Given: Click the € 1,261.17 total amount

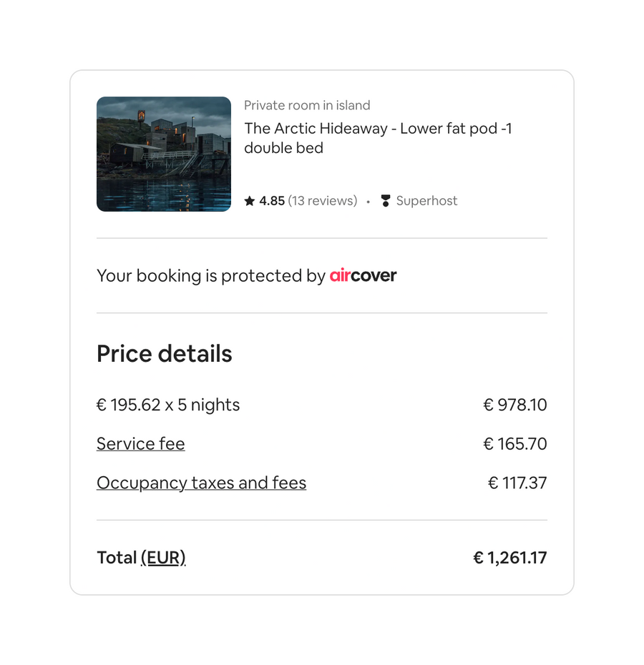Looking at the screenshot, I should [x=509, y=558].
